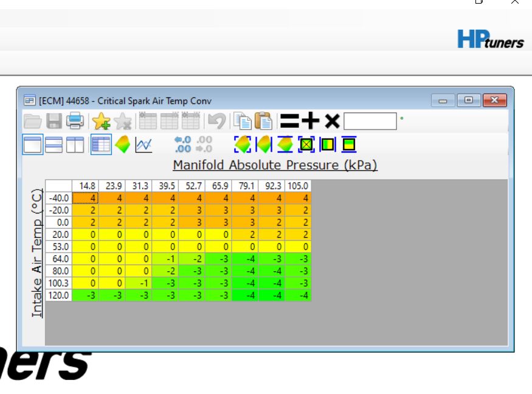Click the Print table icon
Viewport: 532px width, 394px height.
(75, 121)
